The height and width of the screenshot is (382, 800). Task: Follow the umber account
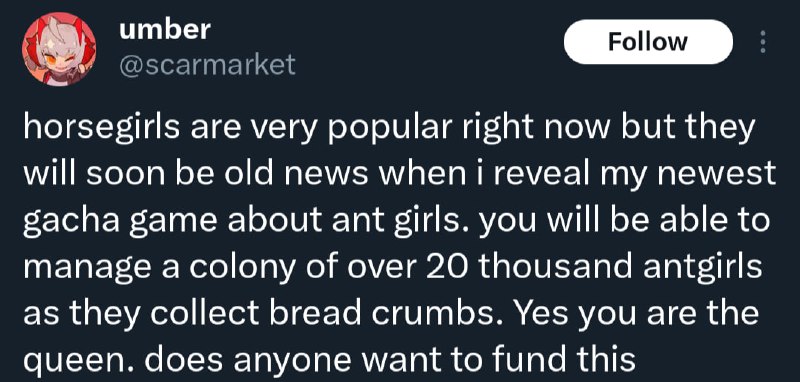point(648,42)
